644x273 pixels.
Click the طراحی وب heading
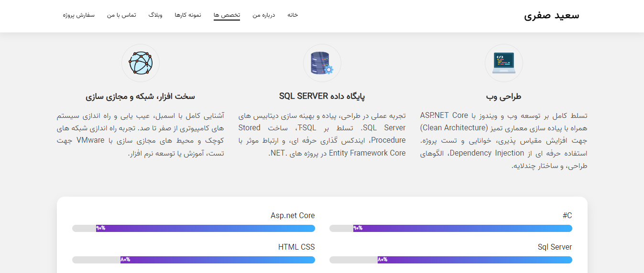click(503, 96)
